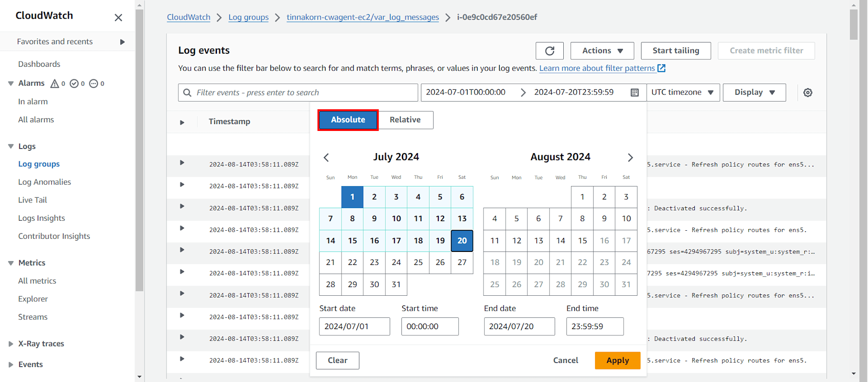
Task: Clear the selected date range
Action: click(338, 360)
